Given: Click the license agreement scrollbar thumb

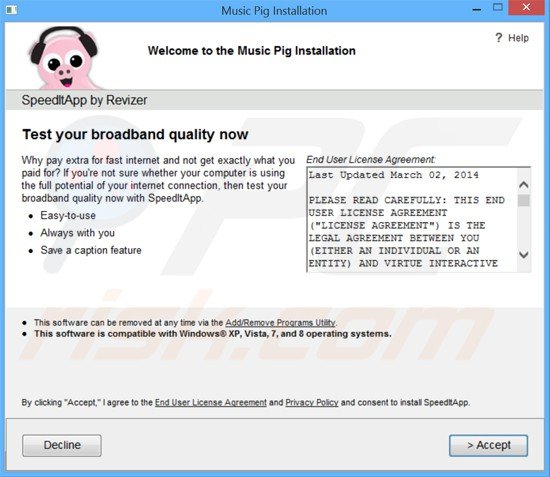Looking at the screenshot, I should pyautogui.click(x=524, y=201).
